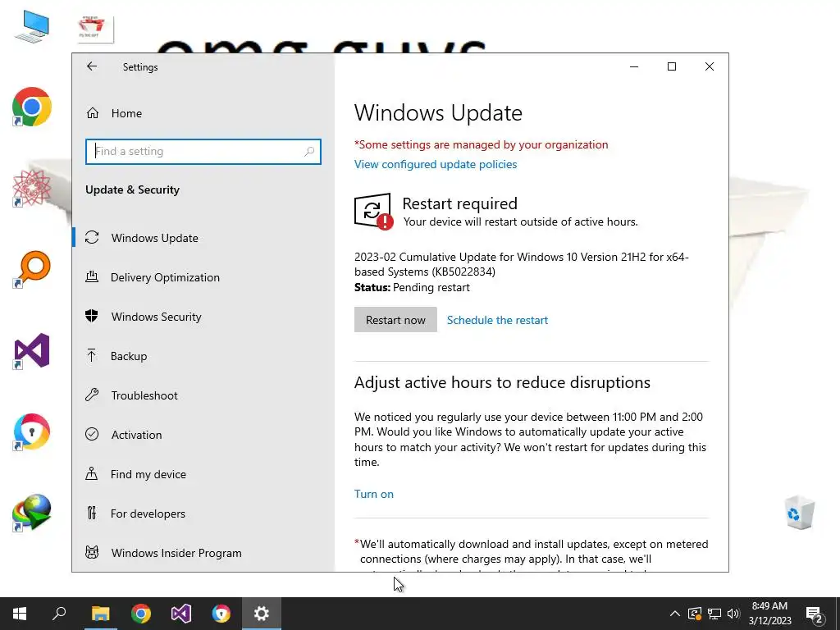The height and width of the screenshot is (630, 840).
Task: Click the Restart required status icon
Action: tap(373, 211)
